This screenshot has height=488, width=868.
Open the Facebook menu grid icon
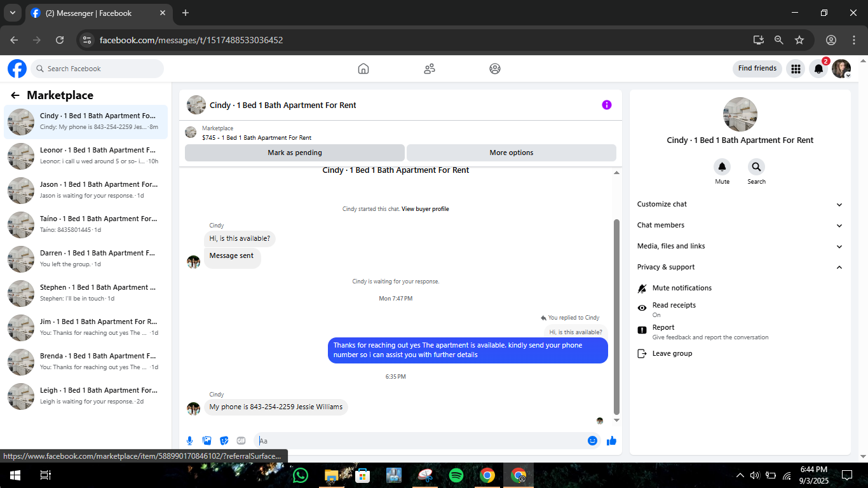tap(796, 69)
